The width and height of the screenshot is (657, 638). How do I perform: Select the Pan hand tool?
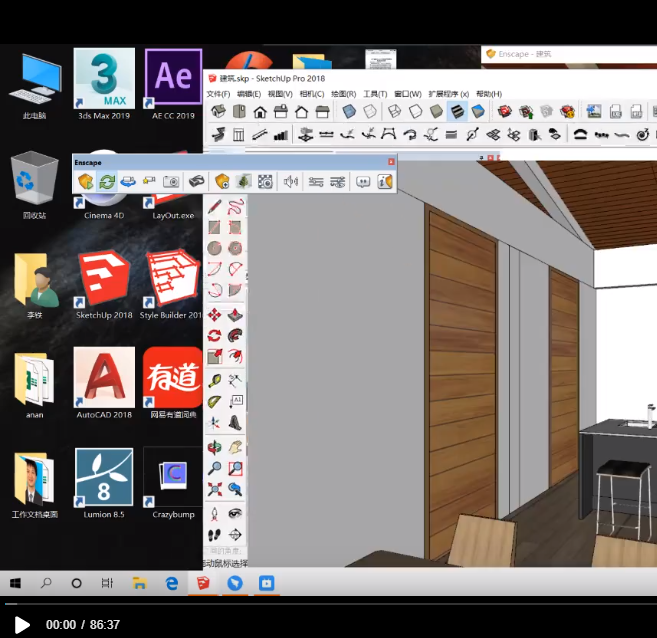coord(235,447)
